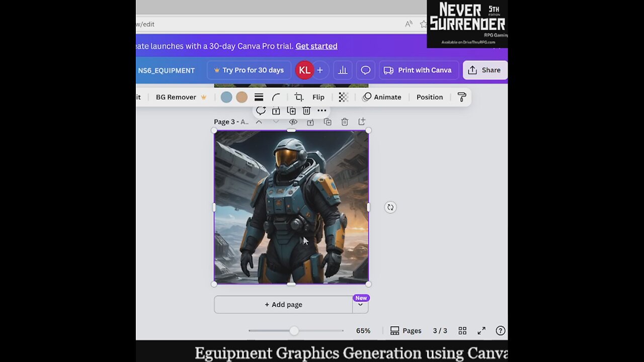Screen dimensions: 644x362
Task: Click the Share button
Action: tap(485, 70)
